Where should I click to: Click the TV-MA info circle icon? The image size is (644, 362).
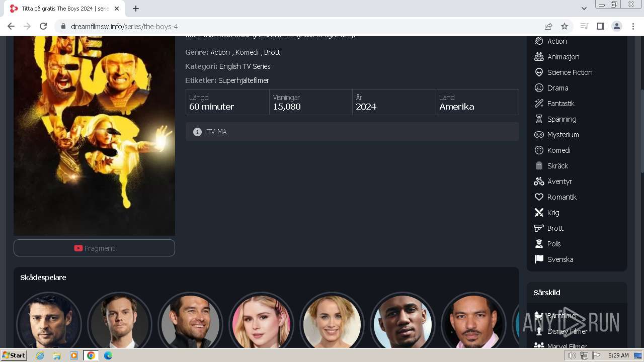click(197, 132)
